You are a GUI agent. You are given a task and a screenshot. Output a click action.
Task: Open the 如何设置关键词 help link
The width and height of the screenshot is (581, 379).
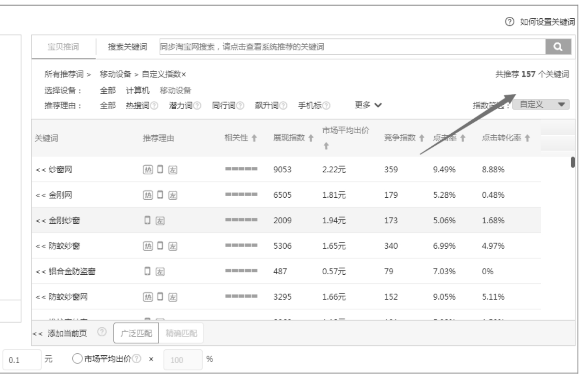[x=547, y=22]
